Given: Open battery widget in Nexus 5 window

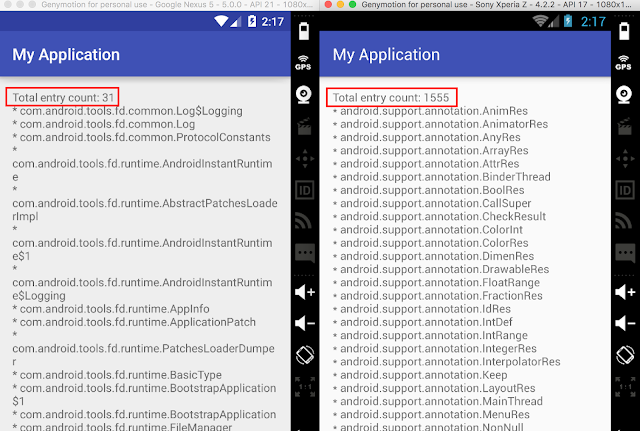Looking at the screenshot, I should (x=304, y=31).
